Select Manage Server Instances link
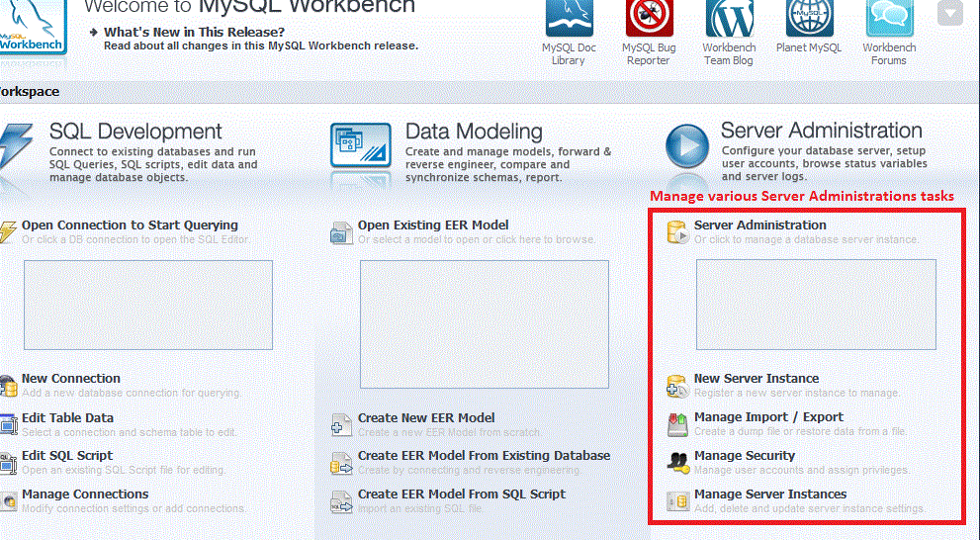Viewport: 980px width, 540px height. click(x=770, y=495)
